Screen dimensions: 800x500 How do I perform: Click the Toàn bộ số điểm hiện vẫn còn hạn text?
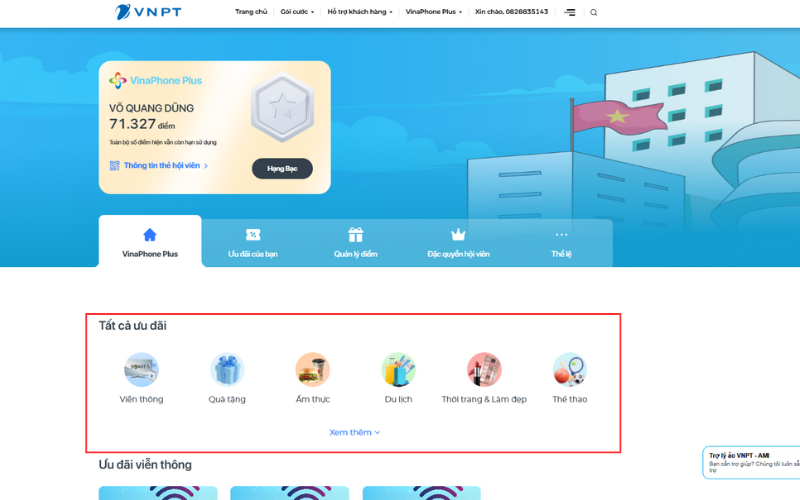coord(163,142)
